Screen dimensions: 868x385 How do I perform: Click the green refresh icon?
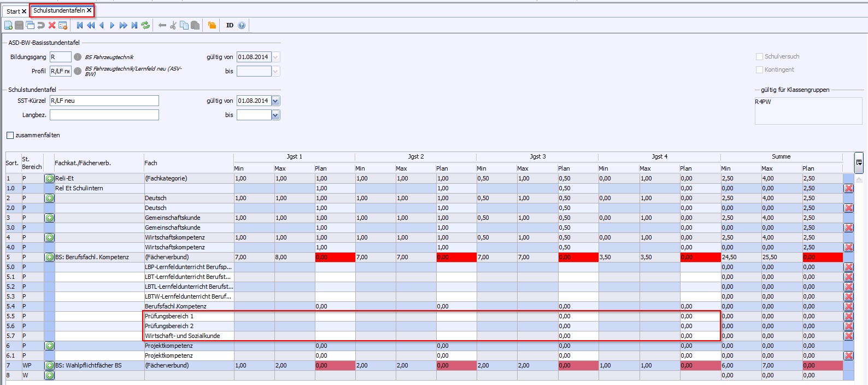point(145,25)
